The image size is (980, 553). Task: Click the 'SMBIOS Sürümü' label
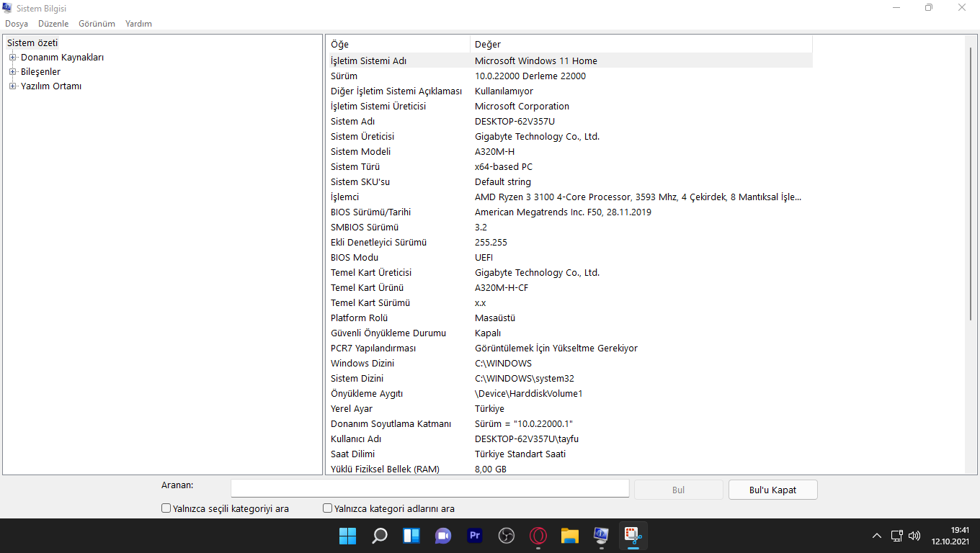tap(365, 228)
